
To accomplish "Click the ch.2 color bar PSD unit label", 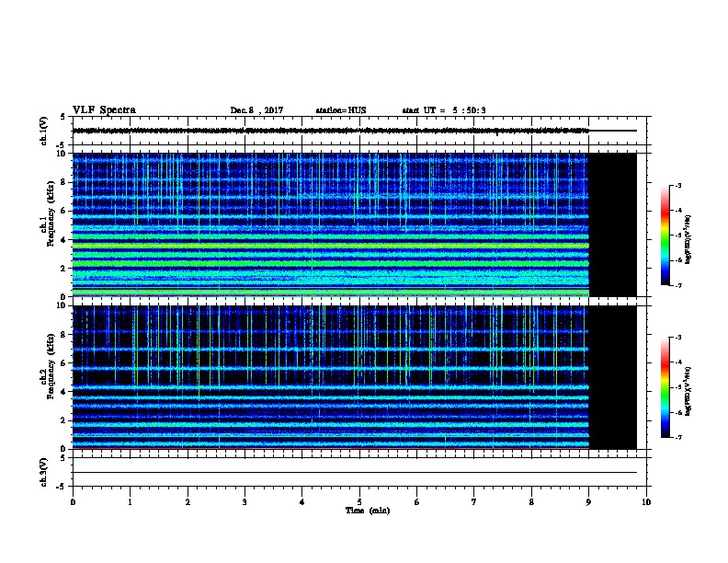I will coord(688,391).
